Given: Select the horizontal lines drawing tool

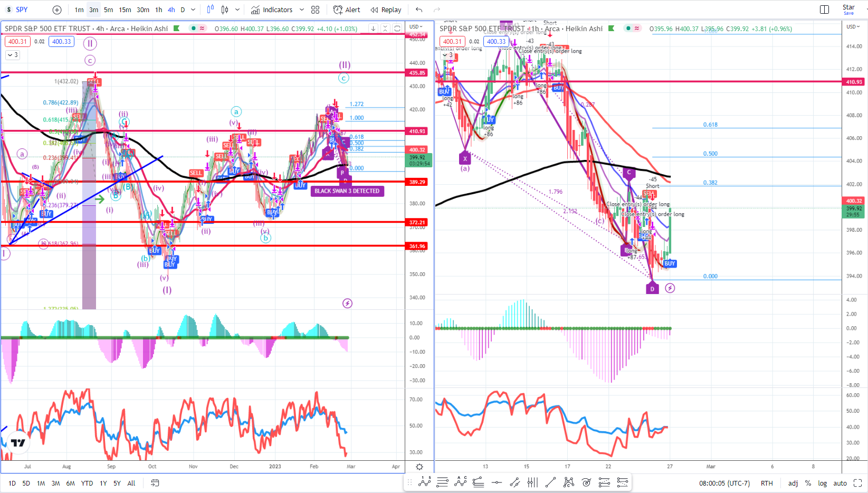Looking at the screenshot, I should [443, 482].
